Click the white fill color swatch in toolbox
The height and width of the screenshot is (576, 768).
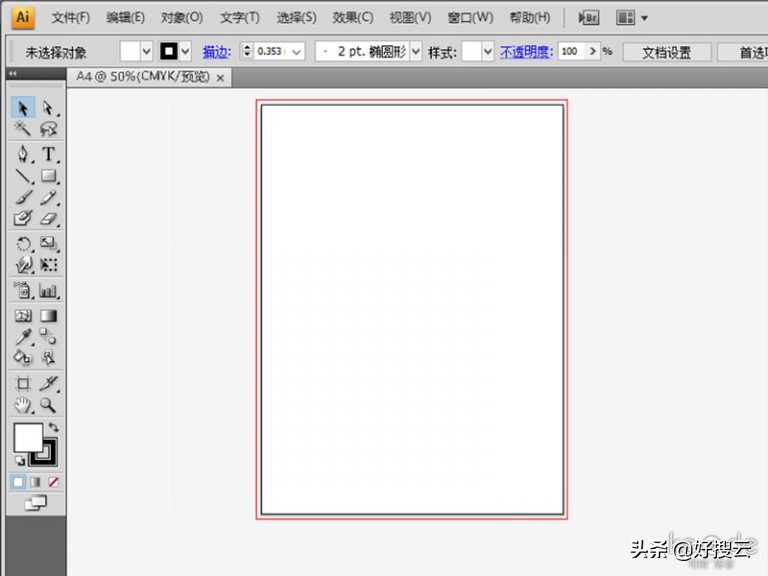(27, 437)
